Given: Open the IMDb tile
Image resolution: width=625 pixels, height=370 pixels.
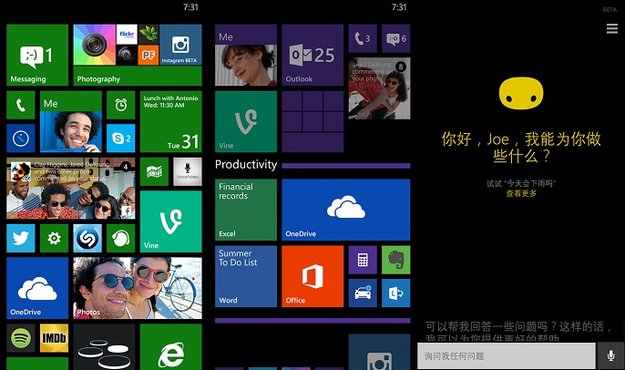Looking at the screenshot, I should [54, 338].
